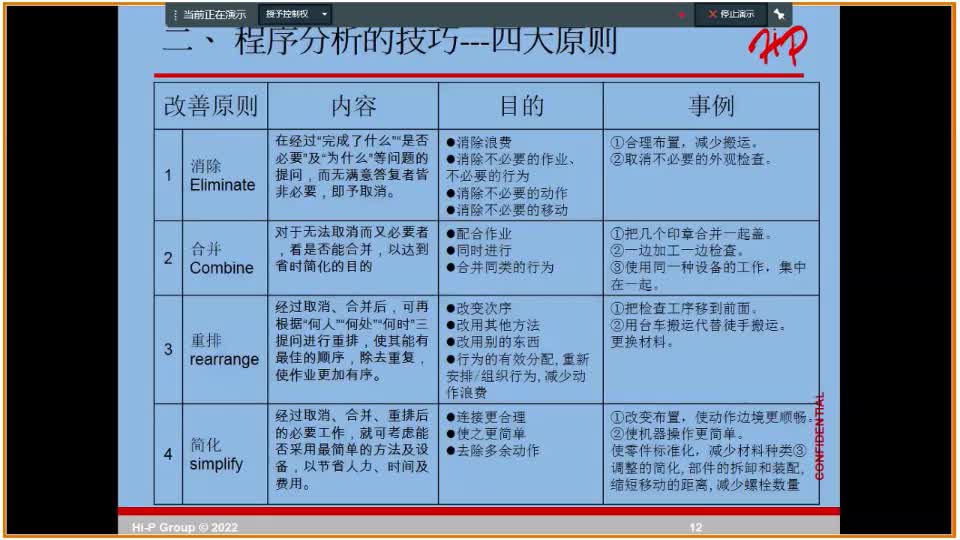The width and height of the screenshot is (960, 540).
Task: Select the 事例 column header
Action: point(711,106)
